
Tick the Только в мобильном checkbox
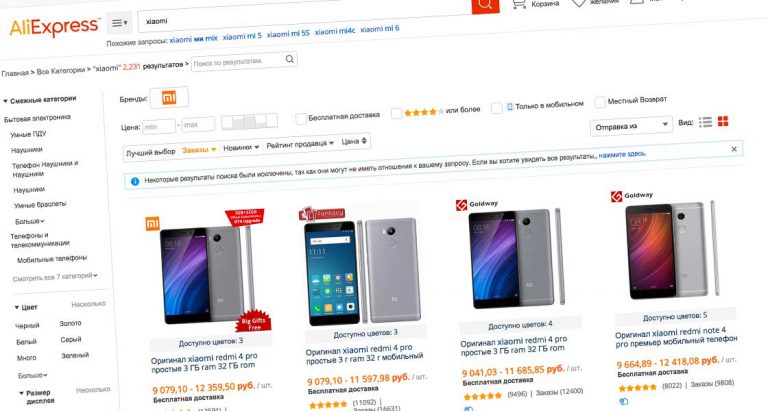click(497, 108)
